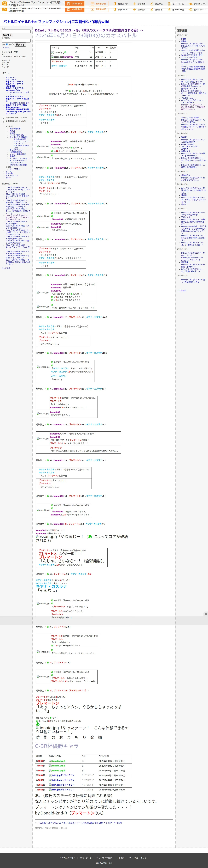Image resolution: width=208 pixels, height=868 pixels.
Task: Click the atwiki logo in the topmost header
Action: (x=5, y=4)
